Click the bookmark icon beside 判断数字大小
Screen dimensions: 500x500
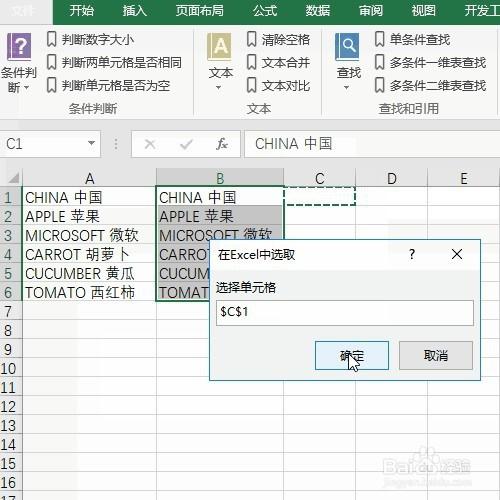click(51, 39)
